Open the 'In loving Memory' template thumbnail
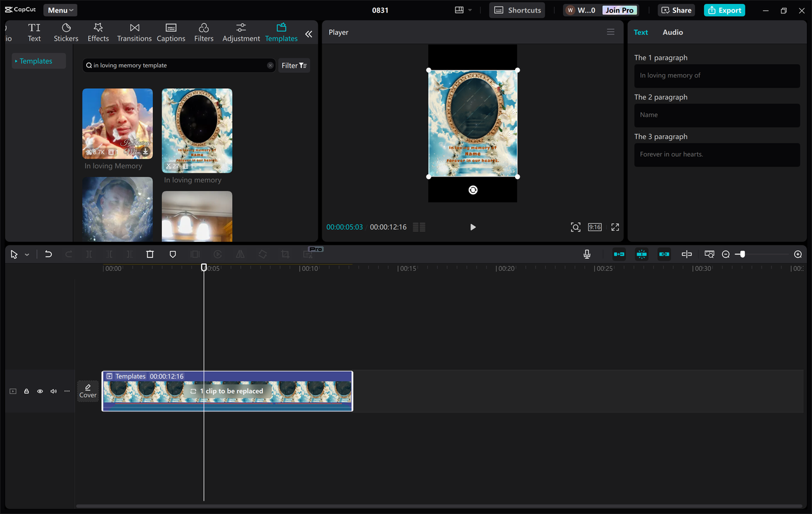 point(117,124)
